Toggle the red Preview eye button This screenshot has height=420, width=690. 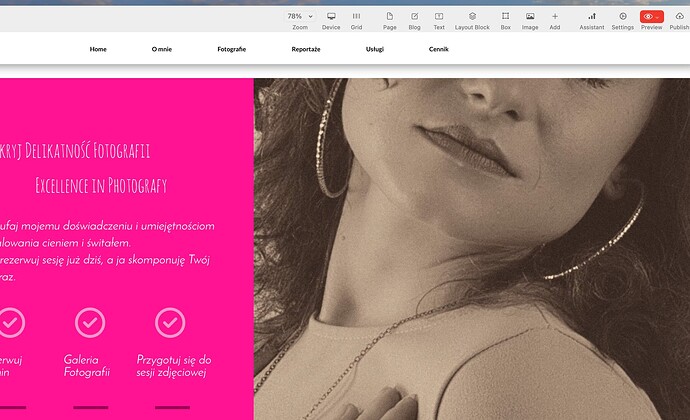point(651,17)
